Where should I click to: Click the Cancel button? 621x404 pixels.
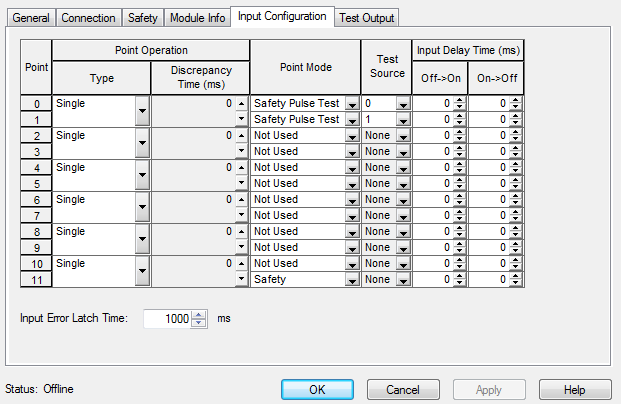click(x=403, y=389)
